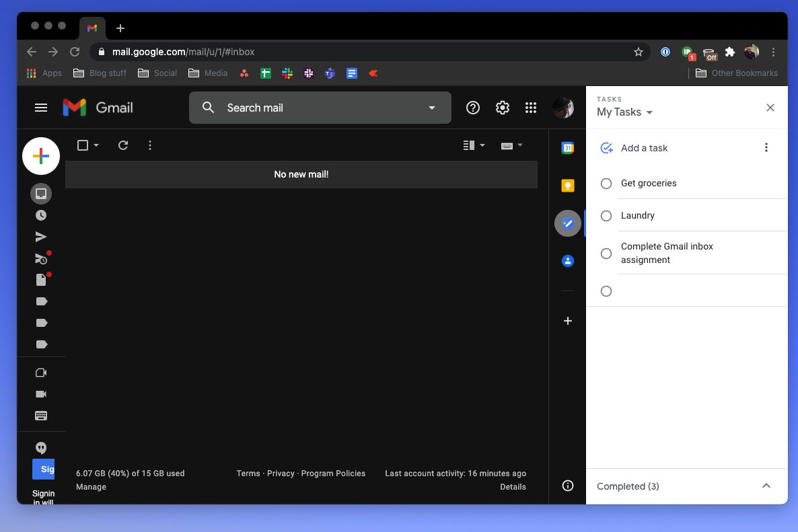The image size is (798, 532).
Task: Click the Details account activity link
Action: (x=513, y=487)
